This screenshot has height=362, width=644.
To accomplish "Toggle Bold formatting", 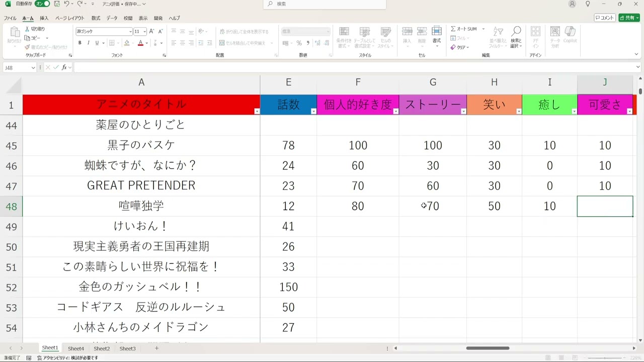I will pos(80,43).
